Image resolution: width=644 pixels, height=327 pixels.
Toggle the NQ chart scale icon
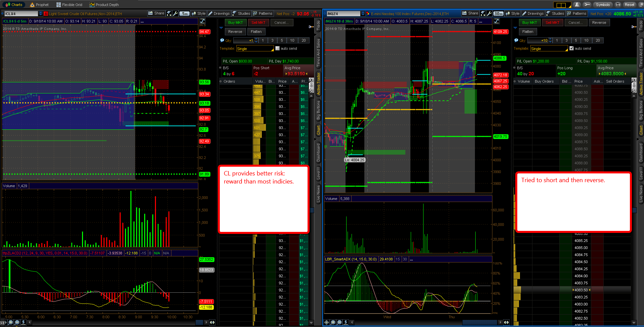[x=496, y=21]
